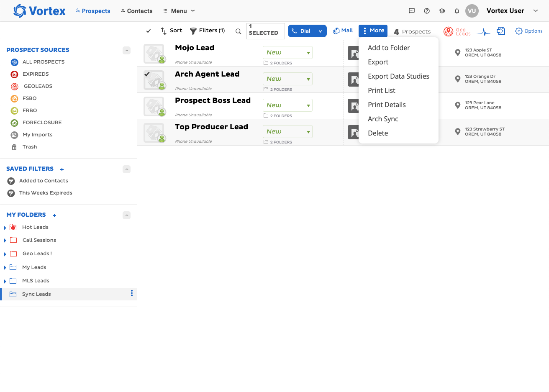Open the notifications bell

pyautogui.click(x=457, y=11)
